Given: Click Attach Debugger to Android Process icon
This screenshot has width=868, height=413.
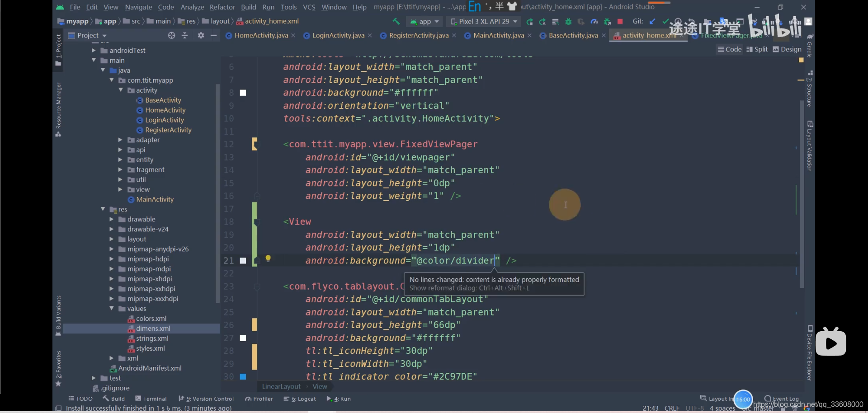Looking at the screenshot, I should point(607,22).
